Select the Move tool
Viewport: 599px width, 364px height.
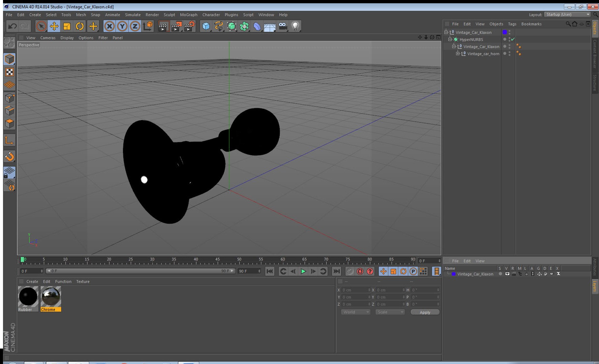point(54,26)
